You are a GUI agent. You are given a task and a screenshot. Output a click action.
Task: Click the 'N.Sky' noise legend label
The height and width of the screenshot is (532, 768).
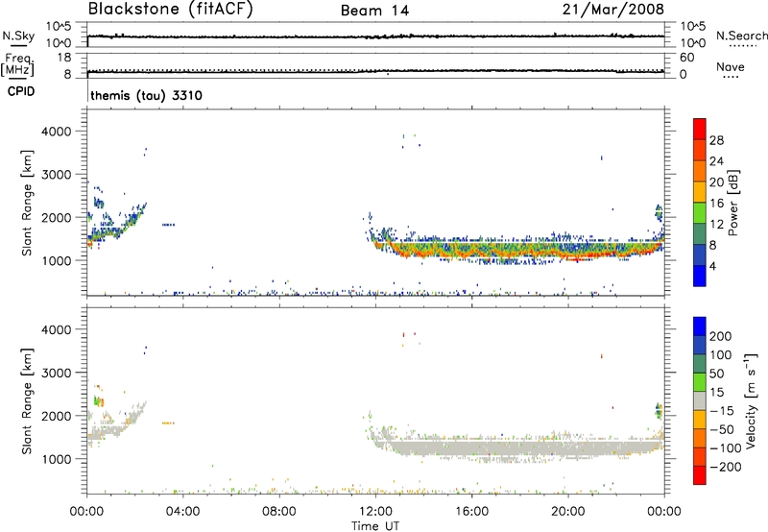click(18, 36)
